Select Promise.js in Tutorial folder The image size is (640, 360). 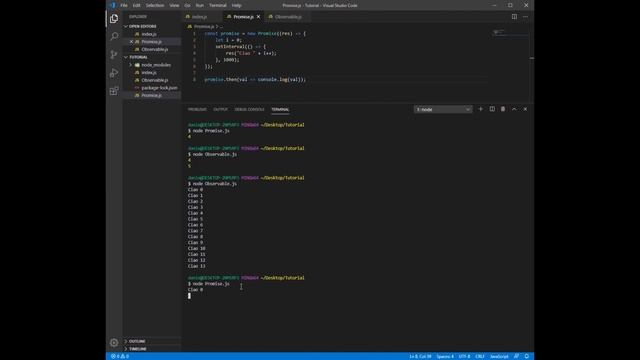pos(152,95)
